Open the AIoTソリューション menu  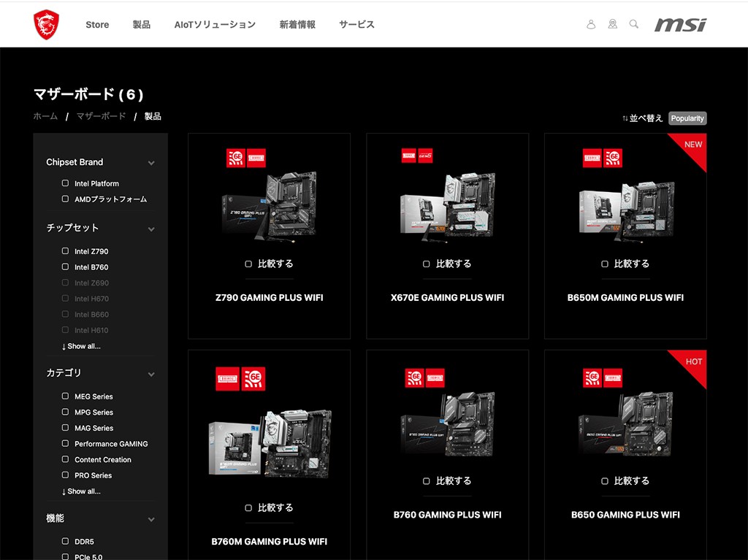[x=215, y=25]
